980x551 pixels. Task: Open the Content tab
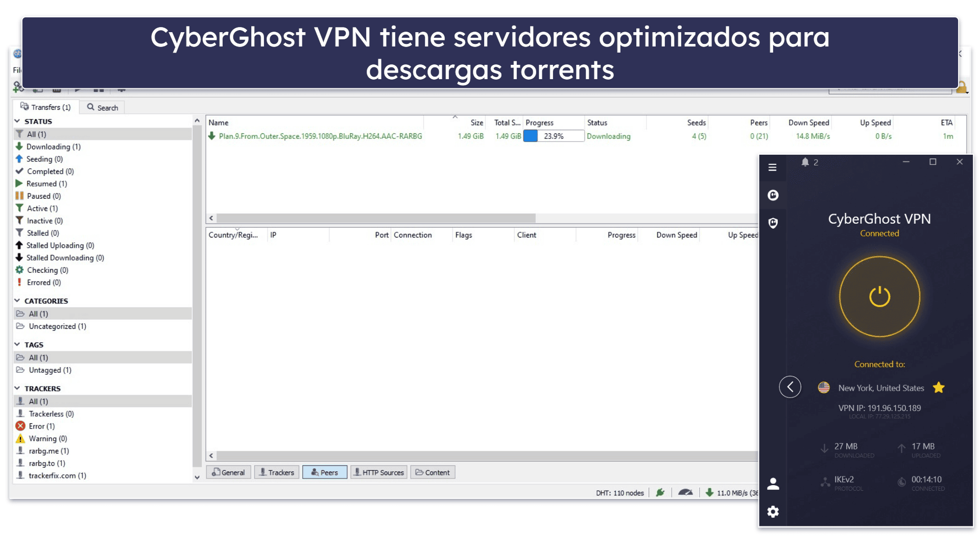433,472
